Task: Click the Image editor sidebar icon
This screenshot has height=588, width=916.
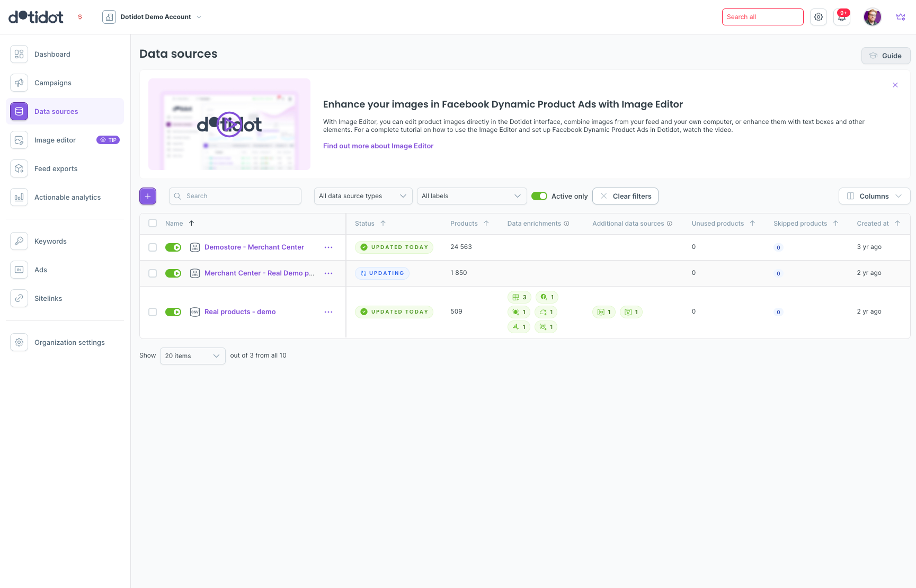Action: click(19, 140)
